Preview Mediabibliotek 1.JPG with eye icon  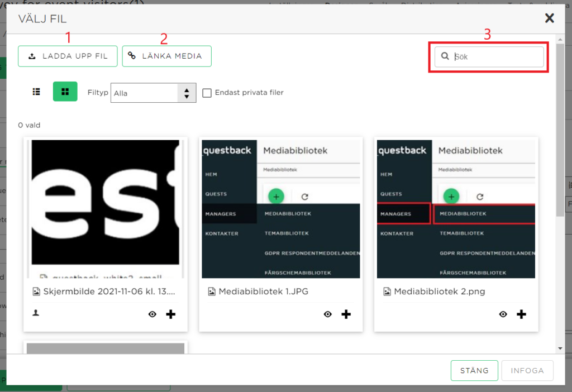(x=327, y=314)
